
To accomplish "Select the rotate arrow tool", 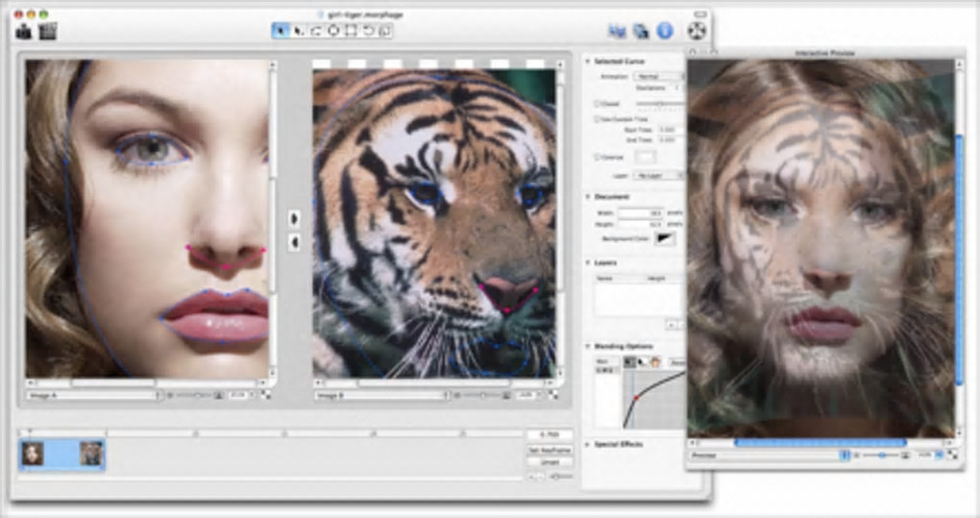I will pos(368,30).
